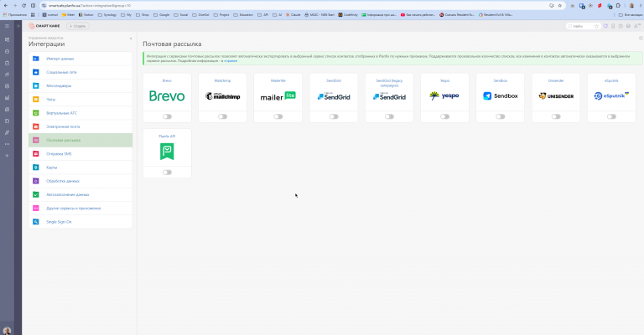Enable the Sendbox integration toggle

coord(501,116)
